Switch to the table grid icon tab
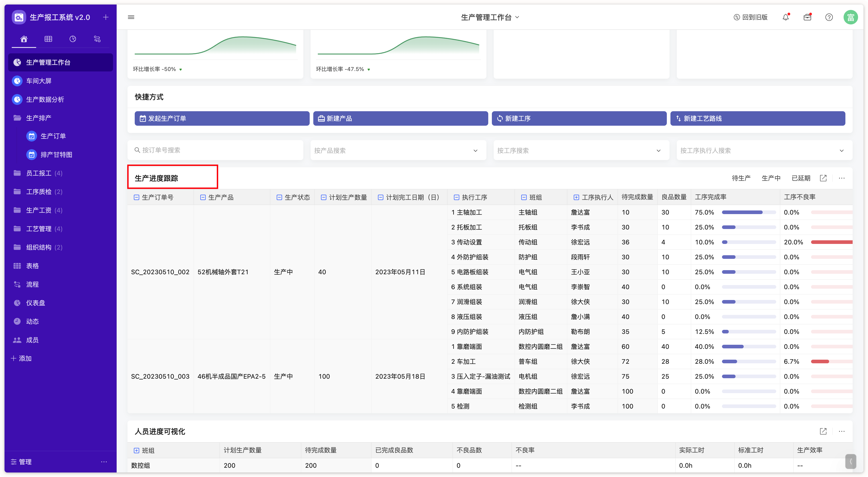This screenshot has width=868, height=477. tap(48, 39)
